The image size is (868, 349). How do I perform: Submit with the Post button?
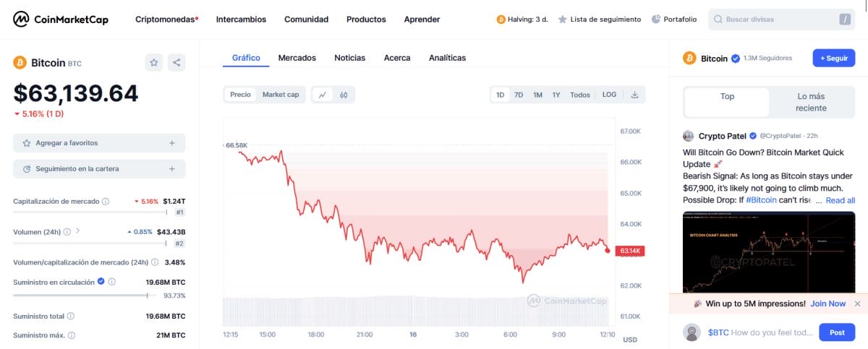837,332
